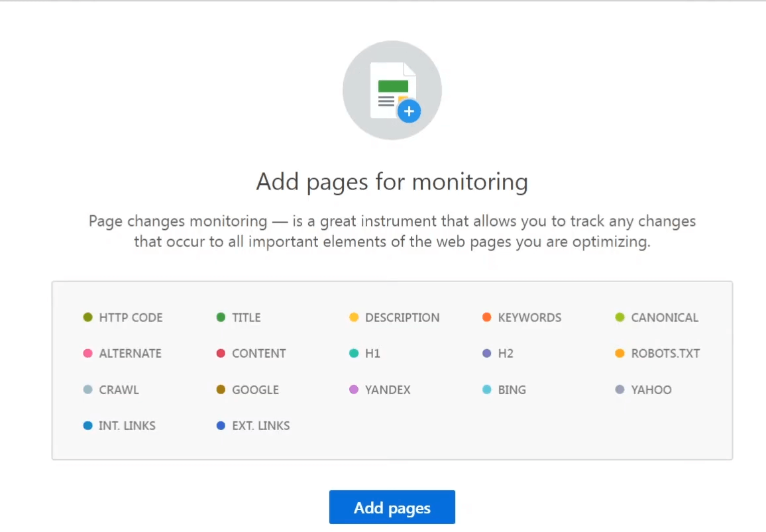Click the DESCRIPTION label
This screenshot has height=532, width=766.
[402, 317]
